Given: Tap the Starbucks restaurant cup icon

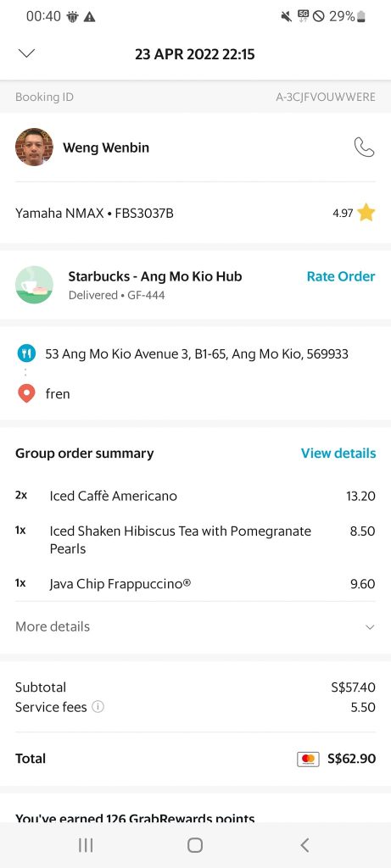Looking at the screenshot, I should (x=34, y=285).
